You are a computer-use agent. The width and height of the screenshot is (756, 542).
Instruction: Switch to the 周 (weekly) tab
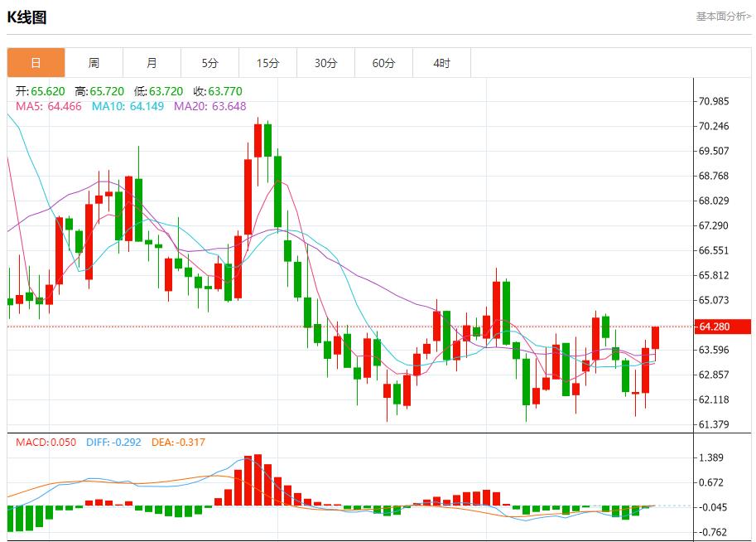94,62
